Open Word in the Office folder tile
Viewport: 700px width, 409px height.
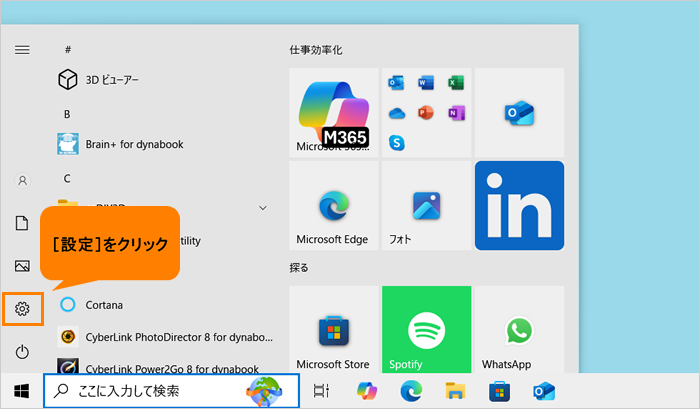point(426,83)
